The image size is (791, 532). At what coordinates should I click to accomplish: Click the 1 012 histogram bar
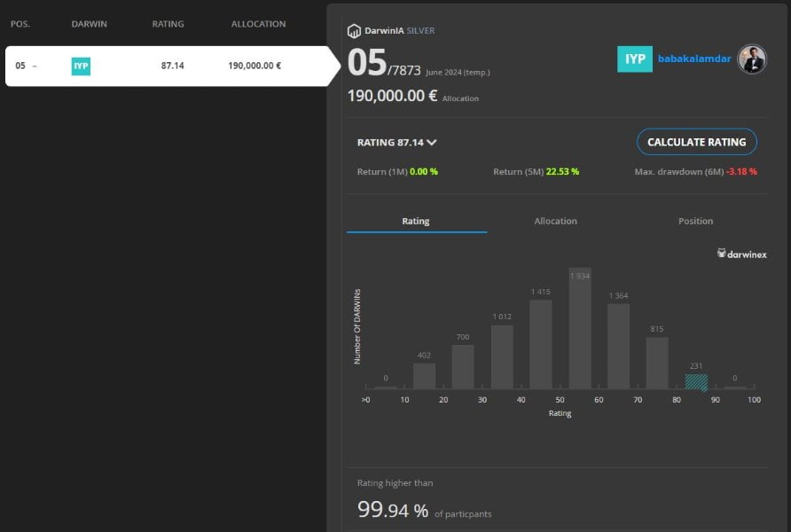(502, 357)
